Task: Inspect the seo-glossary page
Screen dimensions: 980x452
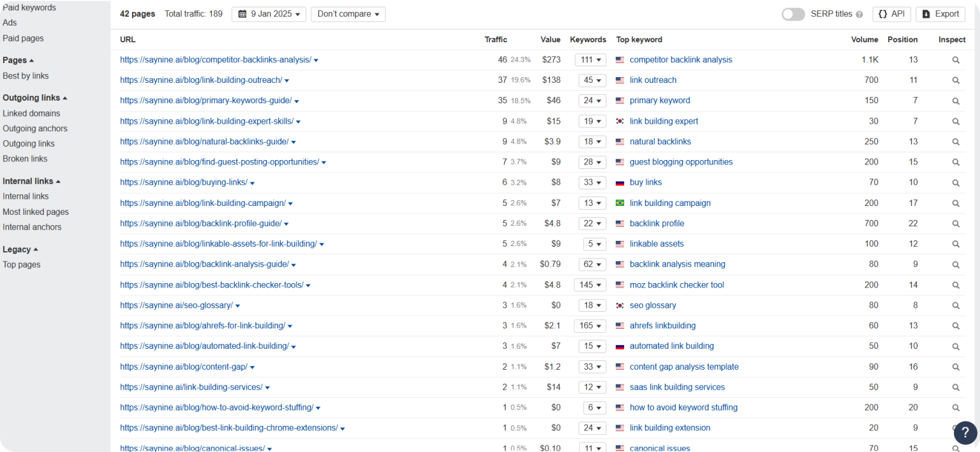Action: pyautogui.click(x=955, y=305)
